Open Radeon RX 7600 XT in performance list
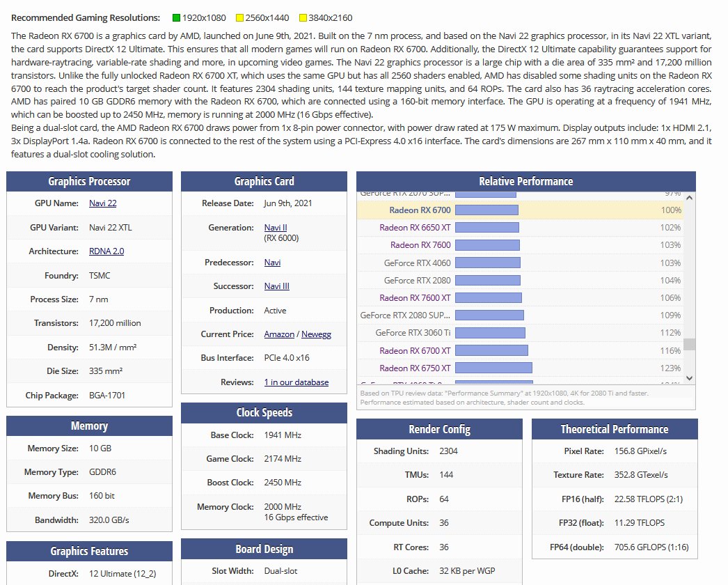Viewport: 728px width, 585px height. pos(415,298)
